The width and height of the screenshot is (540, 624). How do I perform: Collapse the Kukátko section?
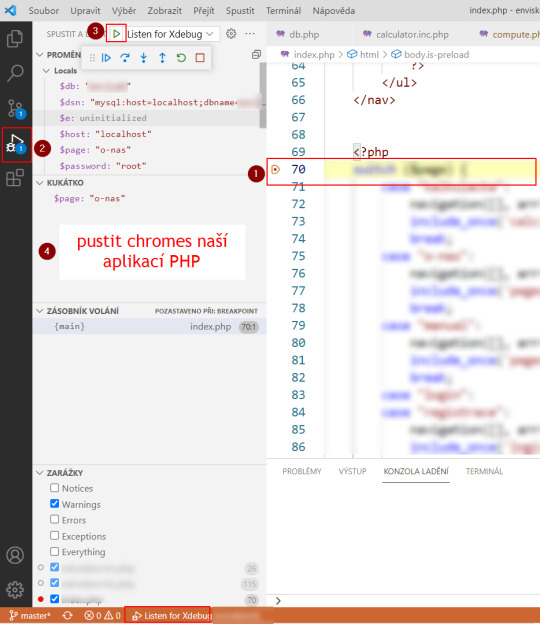click(x=39, y=183)
